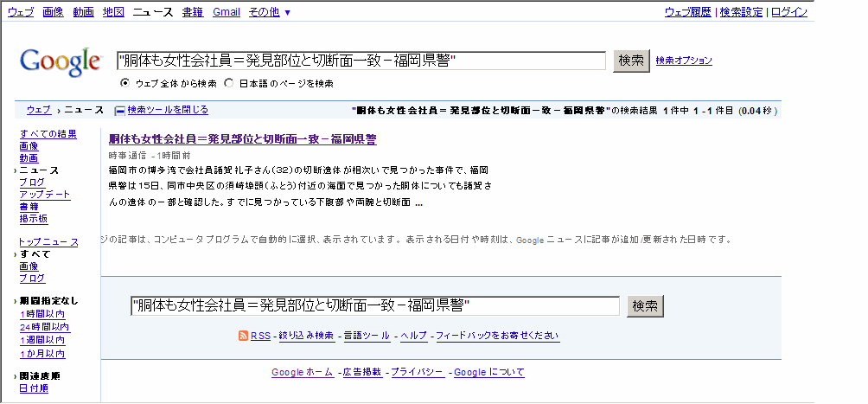Open 絞り込み検索 link
Viewport: 868px width, 404px height.
pyautogui.click(x=307, y=336)
